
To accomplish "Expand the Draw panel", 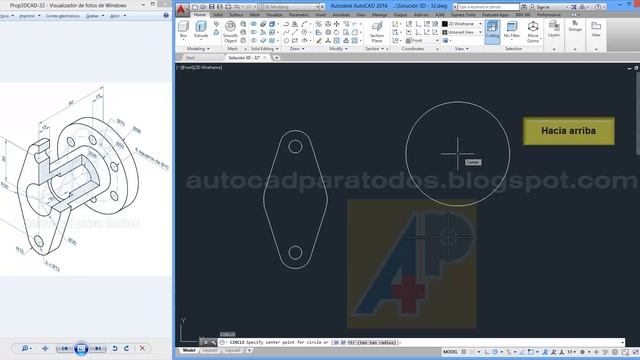I will point(297,49).
